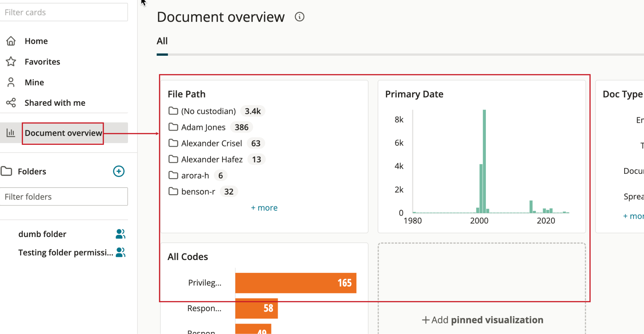Click the Home house icon

click(x=11, y=41)
